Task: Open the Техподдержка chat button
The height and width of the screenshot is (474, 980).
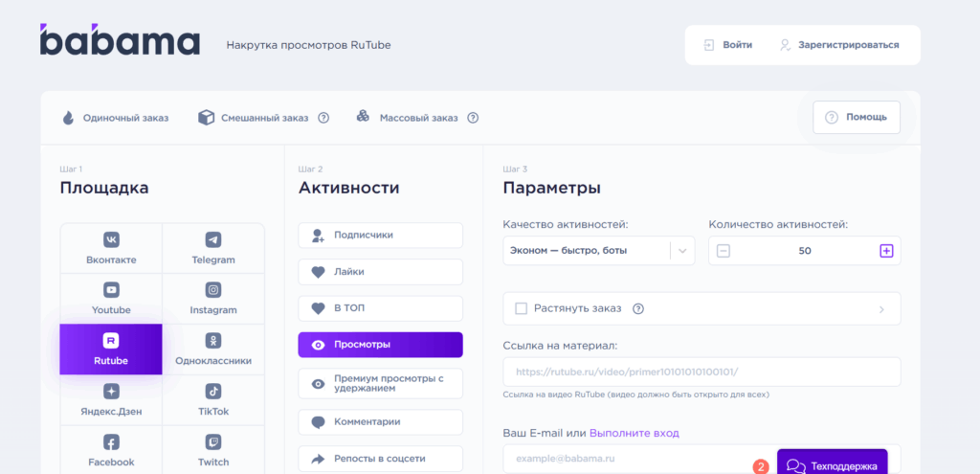Action: click(832, 462)
